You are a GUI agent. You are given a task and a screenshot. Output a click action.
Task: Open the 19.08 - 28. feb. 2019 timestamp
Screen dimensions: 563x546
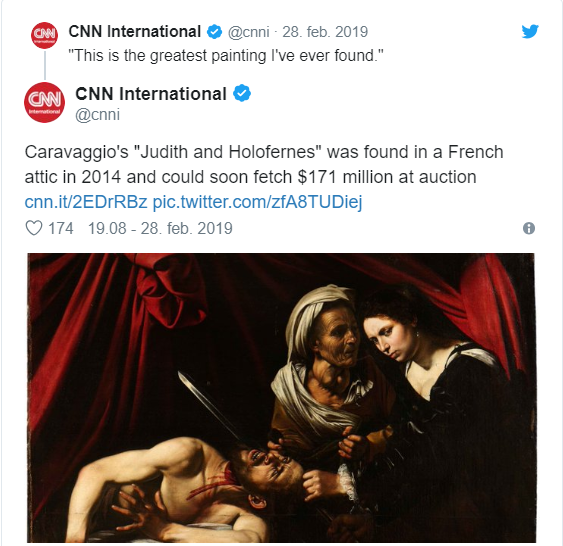point(160,229)
